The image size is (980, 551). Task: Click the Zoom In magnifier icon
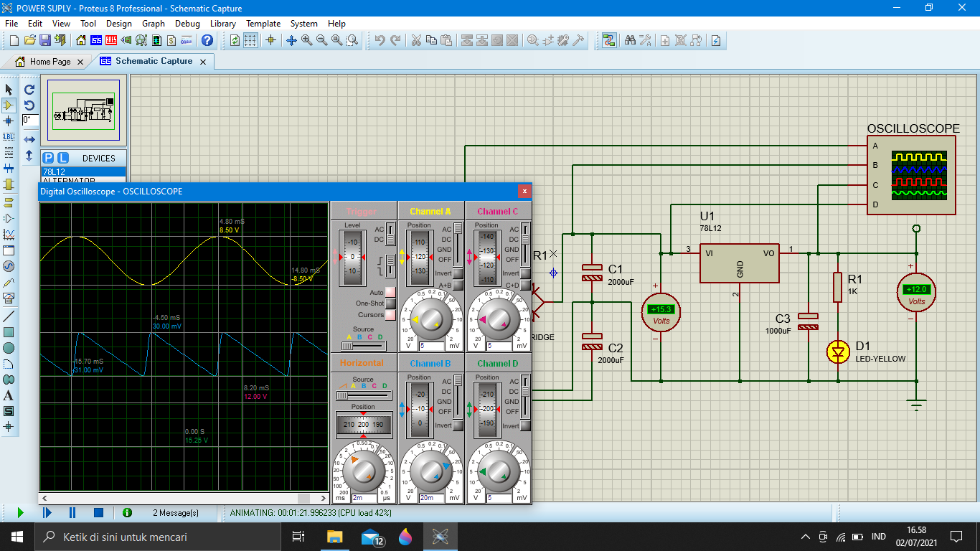coord(306,40)
